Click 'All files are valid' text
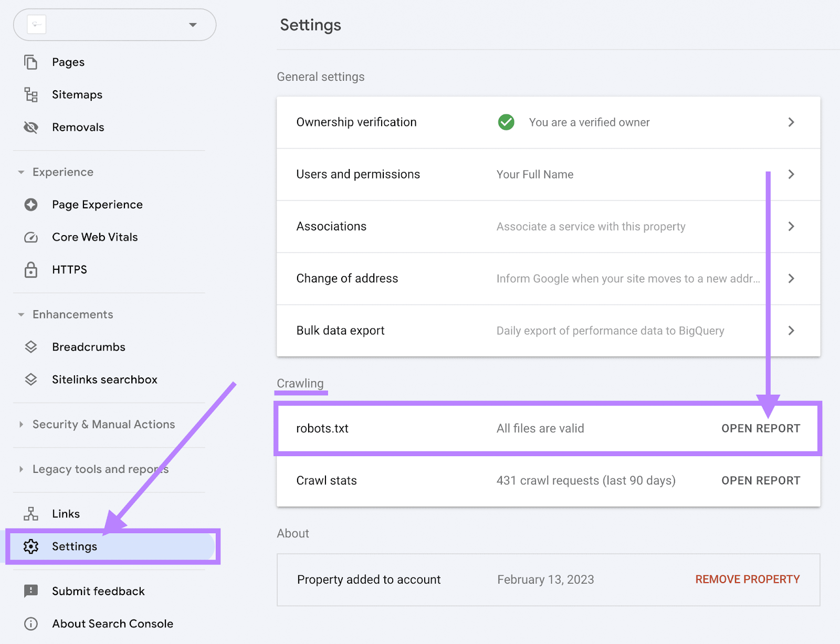Viewport: 840px width, 644px height. [540, 428]
